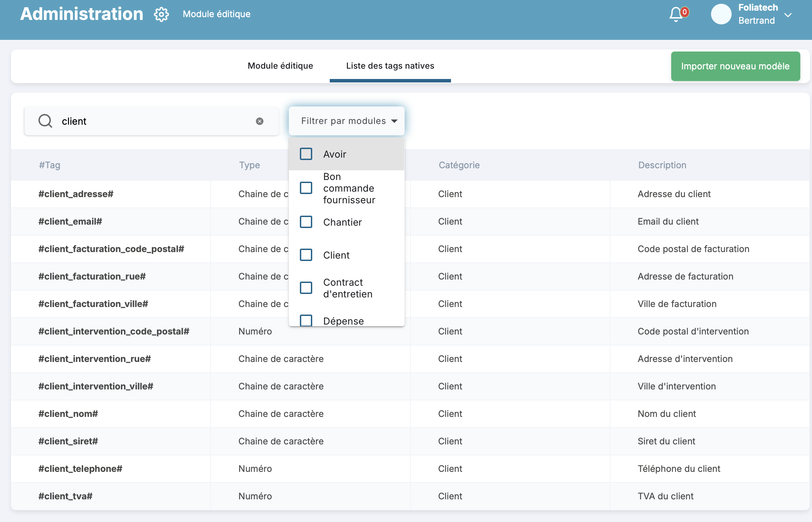
Task: Check the Dépense option
Action: [306, 320]
